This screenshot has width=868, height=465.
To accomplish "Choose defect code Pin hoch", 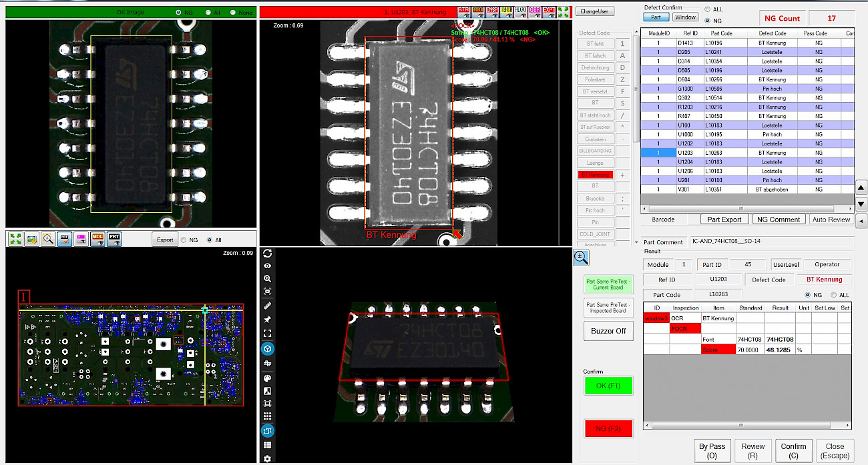I will tap(595, 210).
